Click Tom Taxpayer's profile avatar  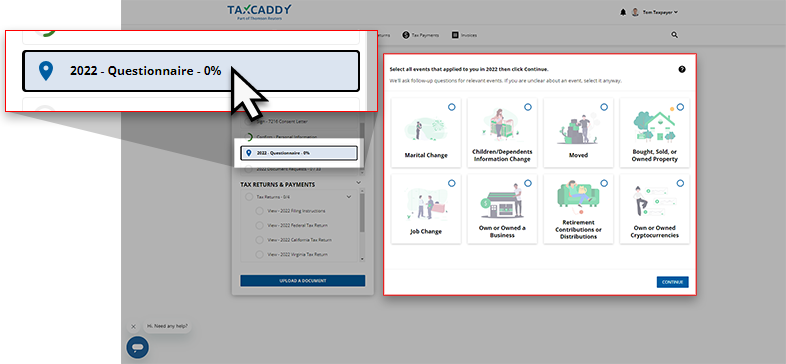(635, 12)
